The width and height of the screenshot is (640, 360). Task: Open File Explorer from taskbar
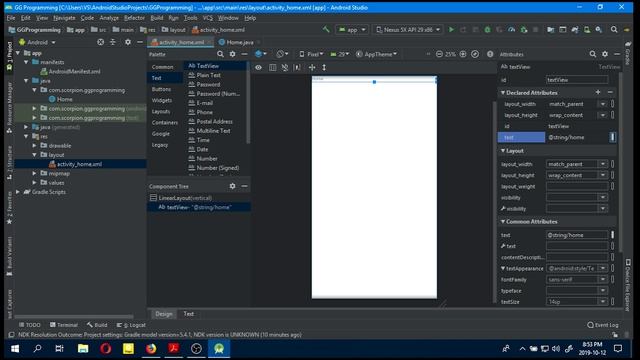(x=83, y=349)
